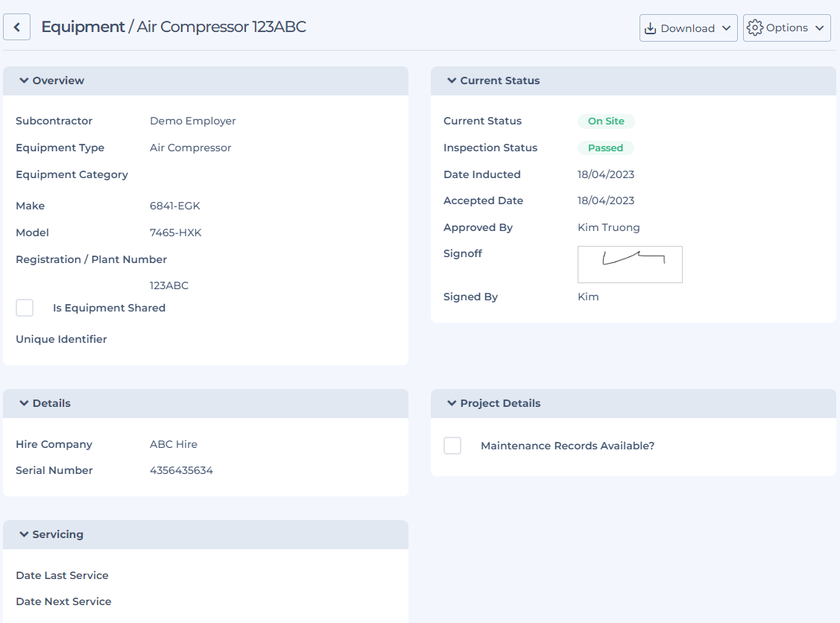The image size is (840, 623).
Task: Click the back arrow button
Action: 16,28
